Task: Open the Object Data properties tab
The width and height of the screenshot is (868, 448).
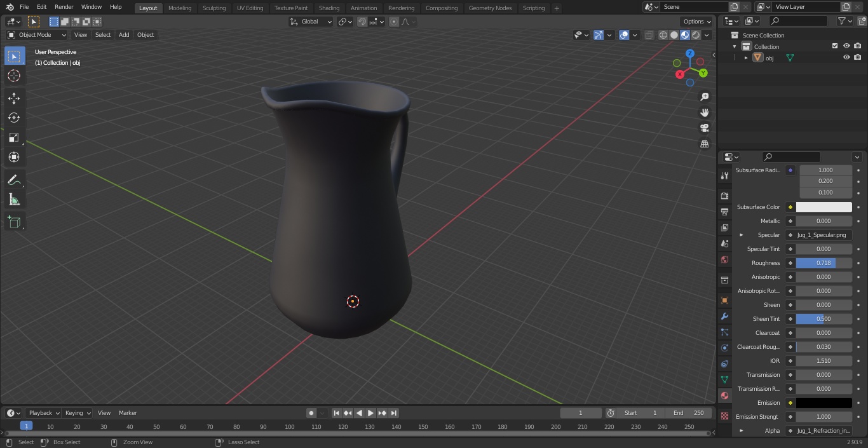Action: click(x=724, y=379)
